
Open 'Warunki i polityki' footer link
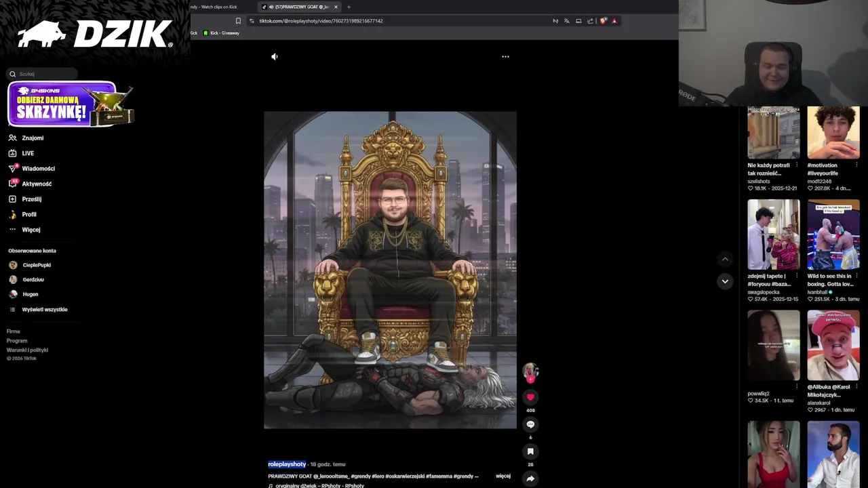(x=27, y=350)
